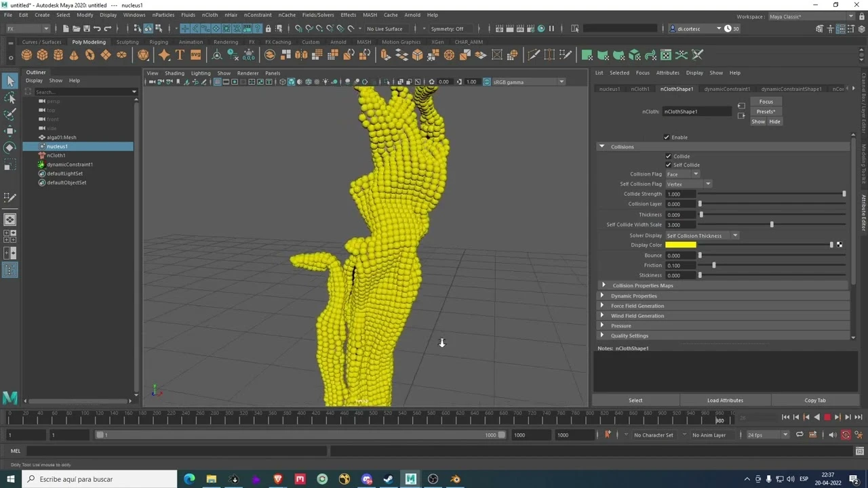The image size is (868, 488).
Task: Click the Focus button in Attribute Editor
Action: pyautogui.click(x=766, y=102)
